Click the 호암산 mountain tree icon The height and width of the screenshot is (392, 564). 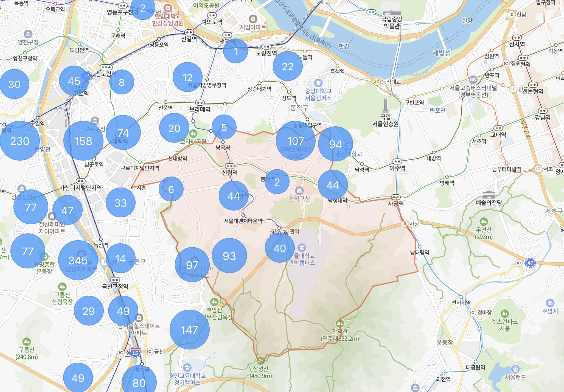[214, 302]
